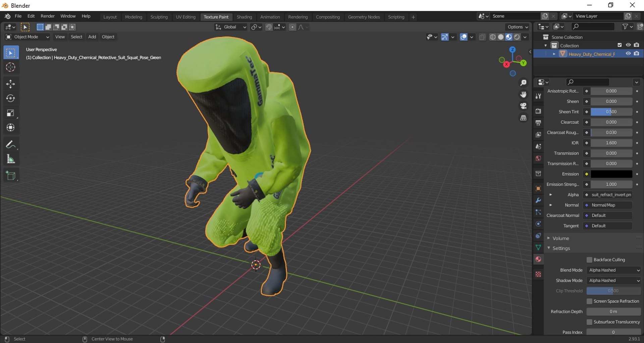Toggle camera view icon in viewport
The width and height of the screenshot is (644, 343).
tap(523, 106)
